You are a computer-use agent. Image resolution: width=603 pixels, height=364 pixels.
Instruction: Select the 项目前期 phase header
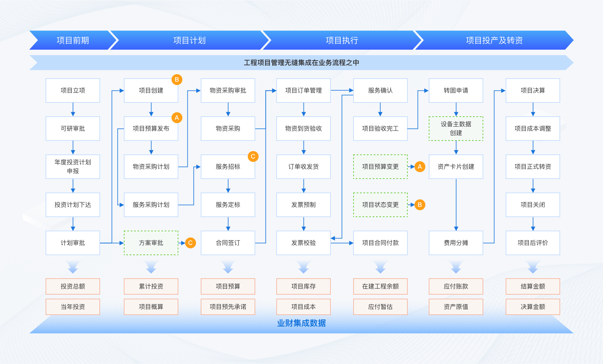(x=73, y=40)
